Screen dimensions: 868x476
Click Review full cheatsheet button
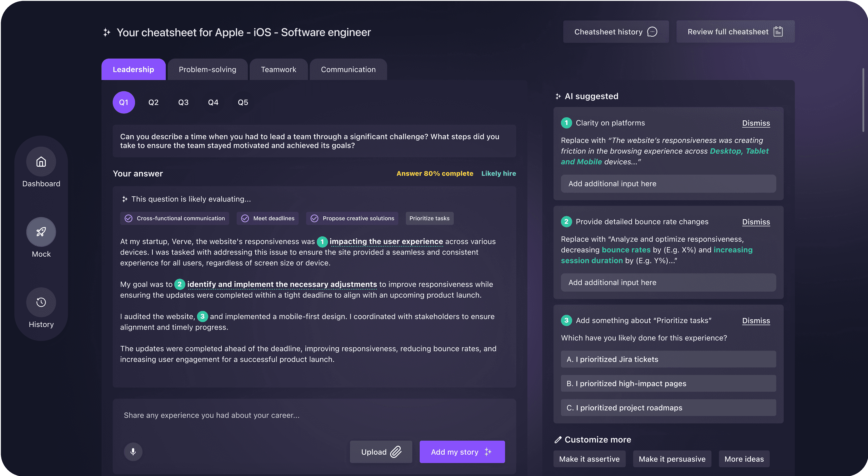point(735,32)
